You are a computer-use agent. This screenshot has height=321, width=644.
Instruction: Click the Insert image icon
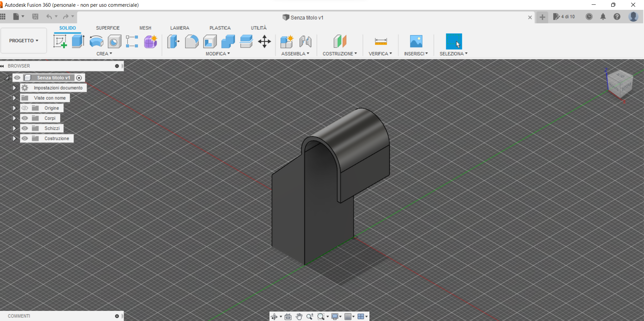(416, 42)
